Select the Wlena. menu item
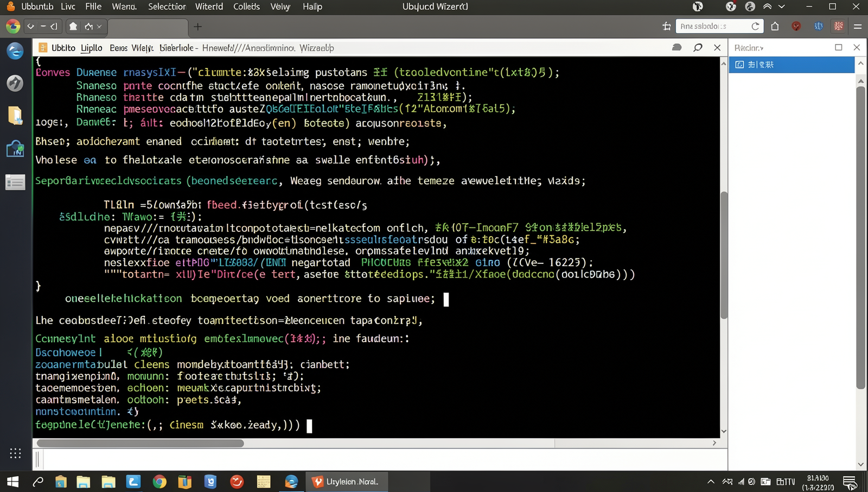The width and height of the screenshot is (868, 492). [124, 7]
